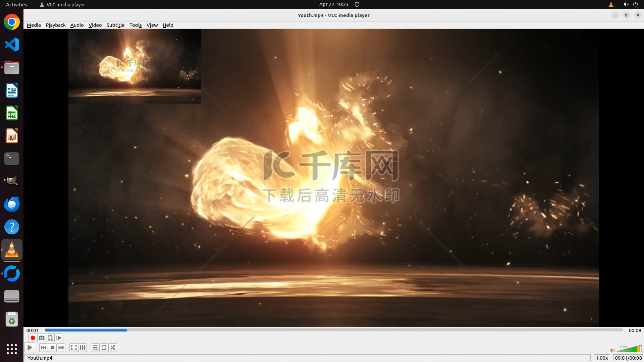The image size is (644, 362).
Task: Toggle fullscreen video mode
Action: [74, 348]
